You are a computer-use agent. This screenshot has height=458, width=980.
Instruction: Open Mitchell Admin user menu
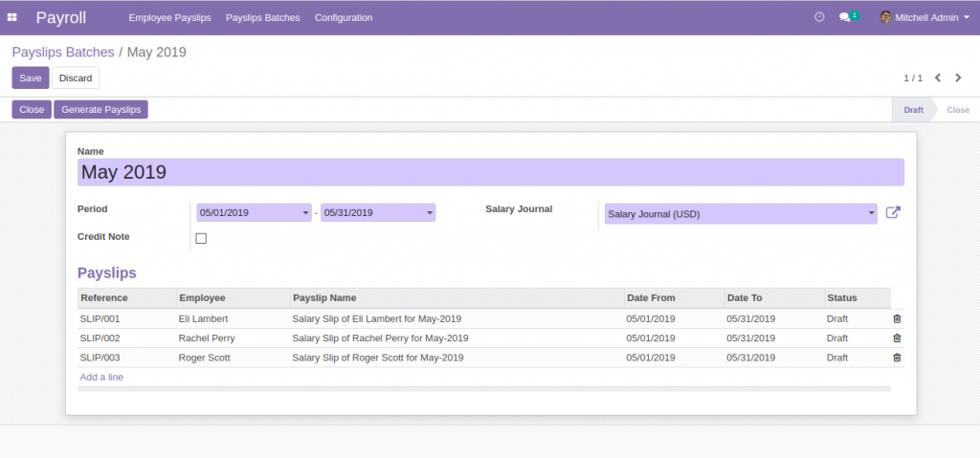(x=926, y=17)
